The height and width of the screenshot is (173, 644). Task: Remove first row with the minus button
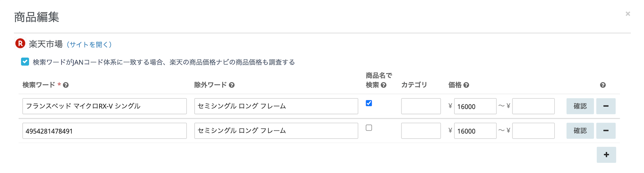click(606, 106)
